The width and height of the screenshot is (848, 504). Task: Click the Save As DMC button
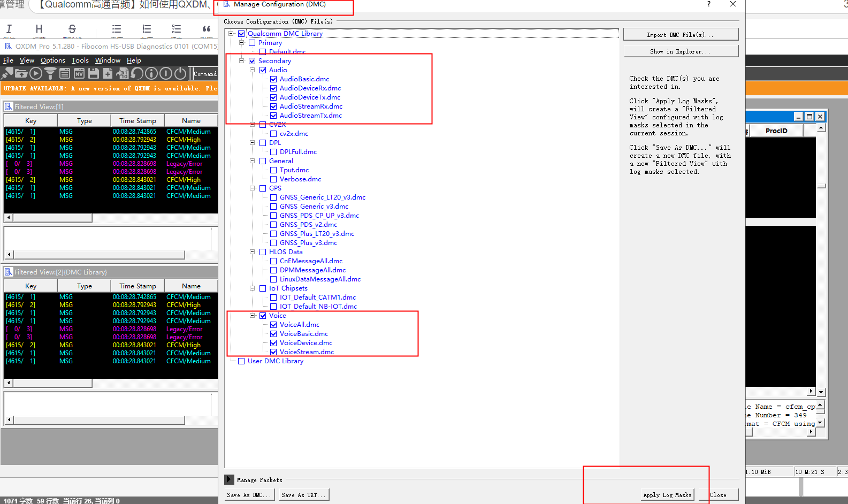coord(249,495)
